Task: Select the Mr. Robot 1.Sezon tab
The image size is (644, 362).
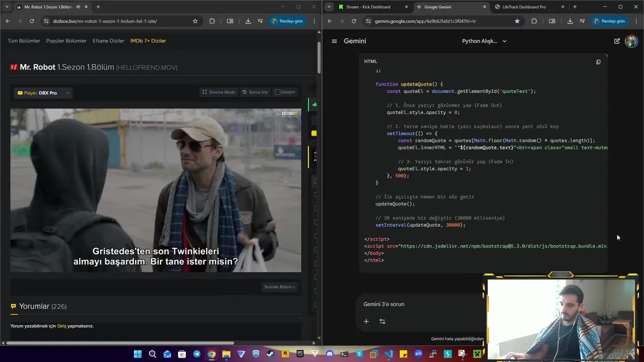Action: click(x=51, y=7)
